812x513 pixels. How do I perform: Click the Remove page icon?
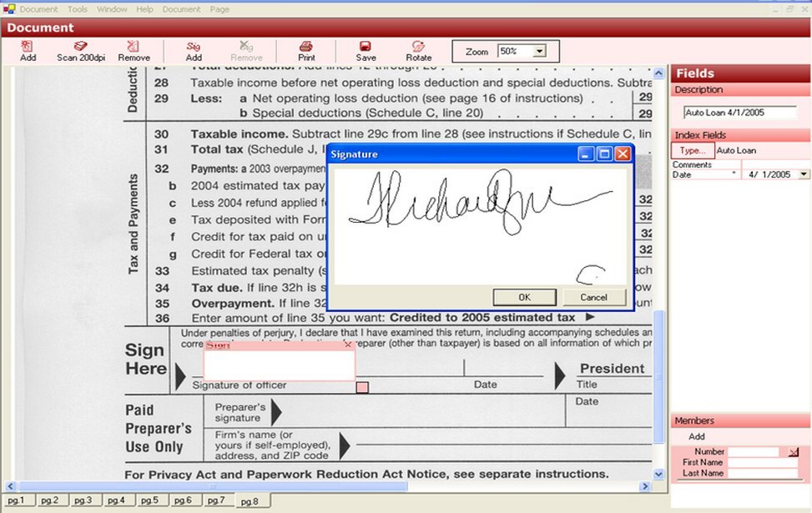tap(134, 51)
